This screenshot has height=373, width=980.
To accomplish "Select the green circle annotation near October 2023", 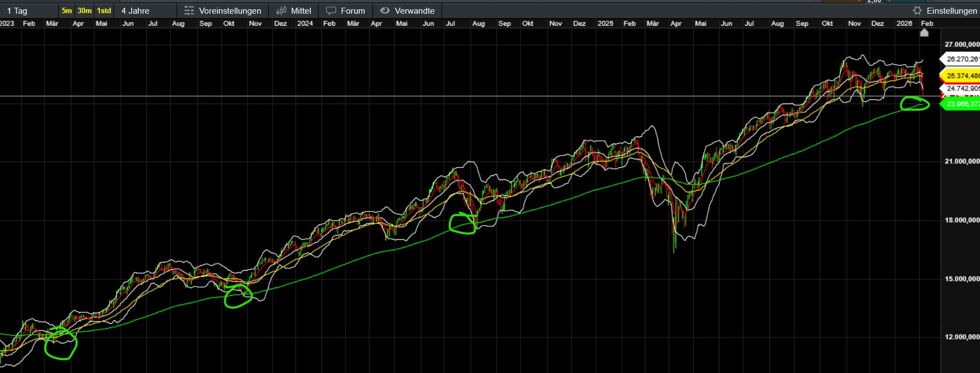I will 238,296.
